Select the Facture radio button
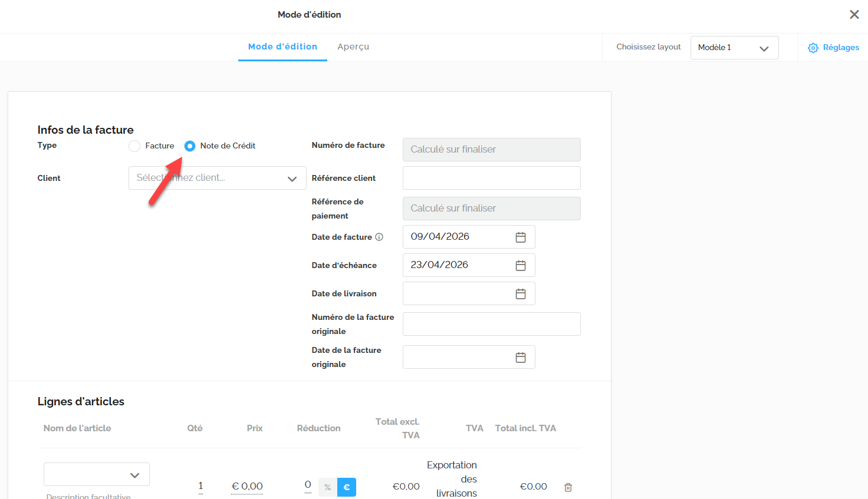The height and width of the screenshot is (499, 868). (x=134, y=146)
